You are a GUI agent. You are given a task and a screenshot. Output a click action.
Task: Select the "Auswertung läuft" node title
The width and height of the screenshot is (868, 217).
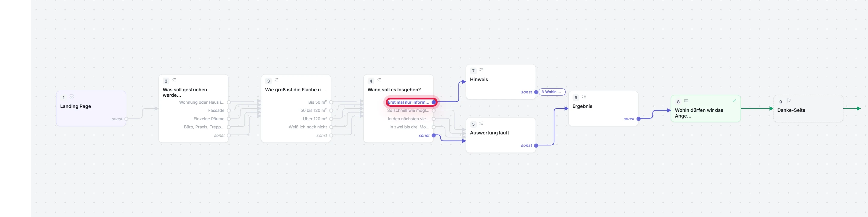(489, 133)
